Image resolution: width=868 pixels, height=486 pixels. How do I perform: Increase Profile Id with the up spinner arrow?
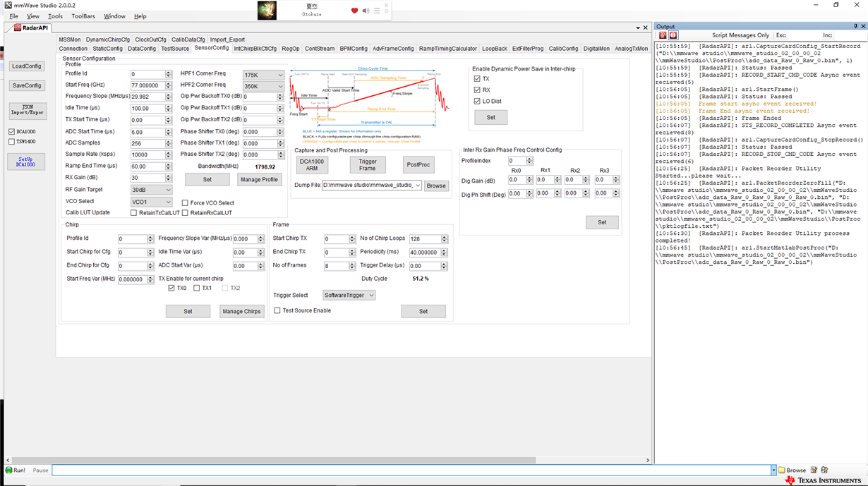pos(169,72)
